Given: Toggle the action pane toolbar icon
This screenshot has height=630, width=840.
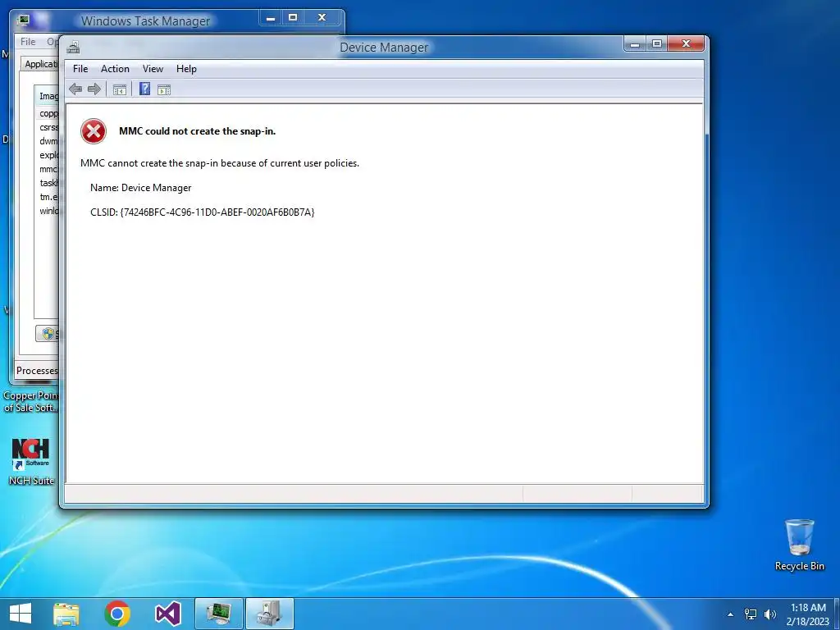Looking at the screenshot, I should [x=164, y=89].
